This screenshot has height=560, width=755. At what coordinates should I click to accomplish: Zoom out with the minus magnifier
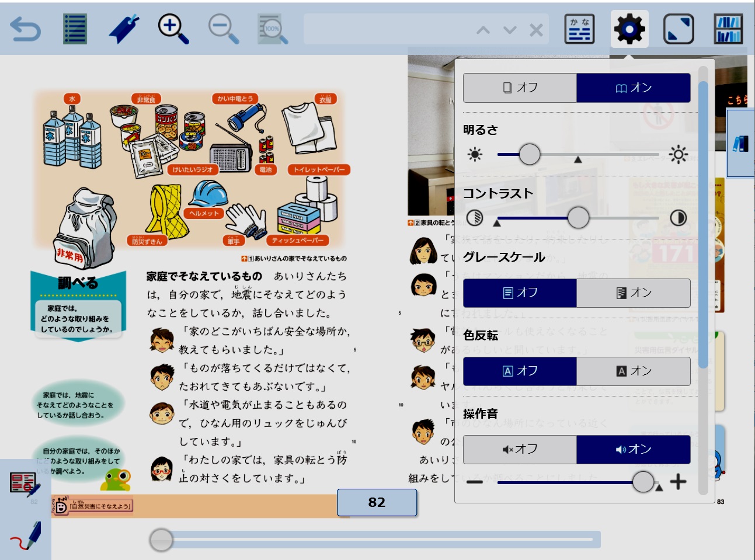pyautogui.click(x=224, y=29)
